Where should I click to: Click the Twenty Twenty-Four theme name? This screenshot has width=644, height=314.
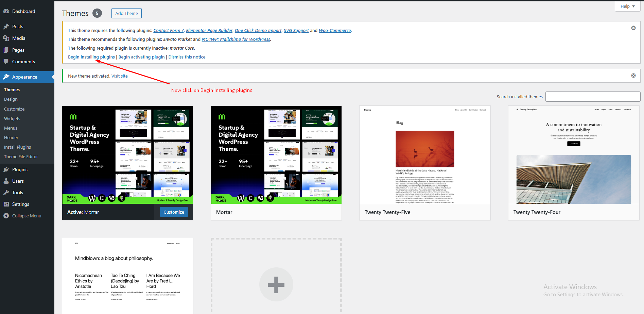537,212
